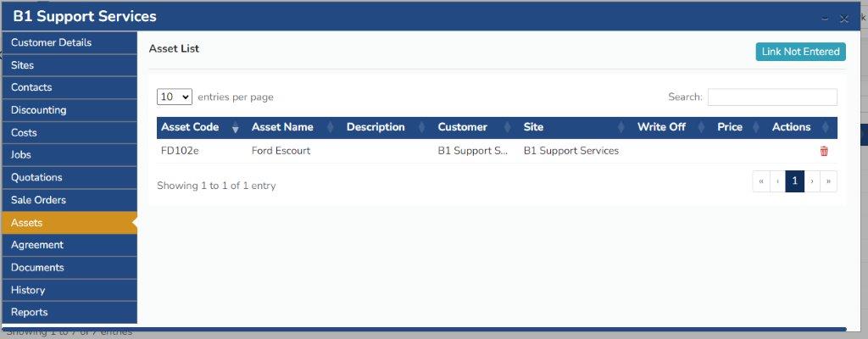
Task: Click the Showing 1 to 1 of 1 entry text
Action: tap(216, 186)
